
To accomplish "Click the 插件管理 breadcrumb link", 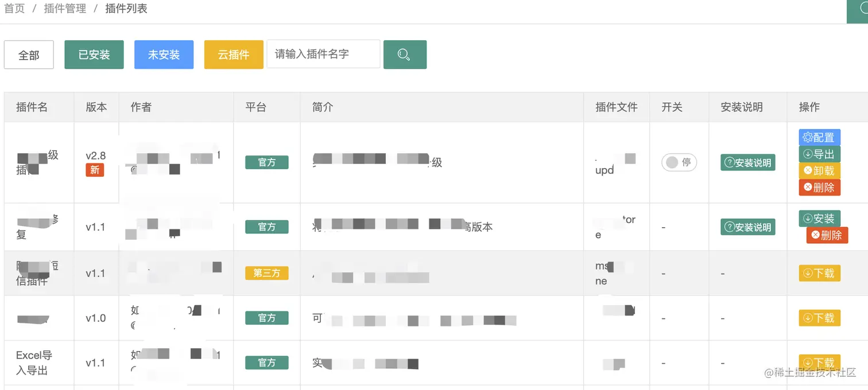I will (x=65, y=9).
